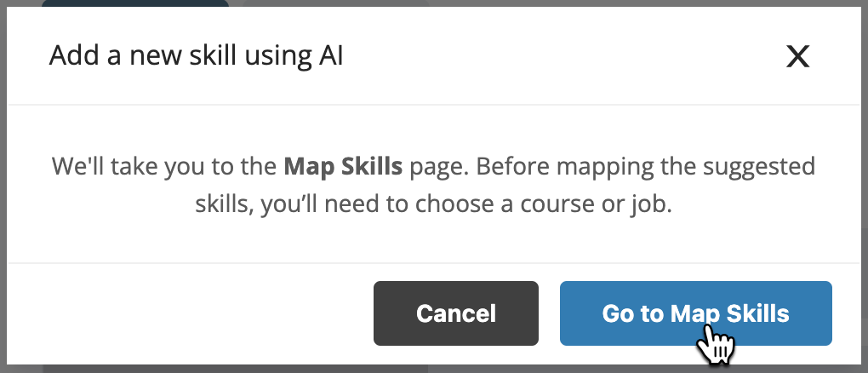Viewport: 868px width, 373px height.
Task: Click the word 'page.' after Map Skills
Action: tap(440, 168)
